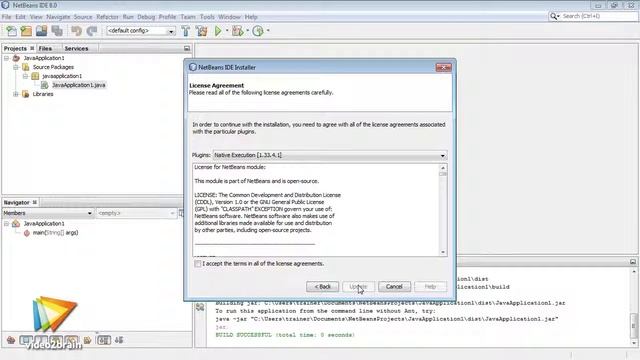
Task: Minimize the Projects panel group
Action: pyautogui.click(x=187, y=49)
